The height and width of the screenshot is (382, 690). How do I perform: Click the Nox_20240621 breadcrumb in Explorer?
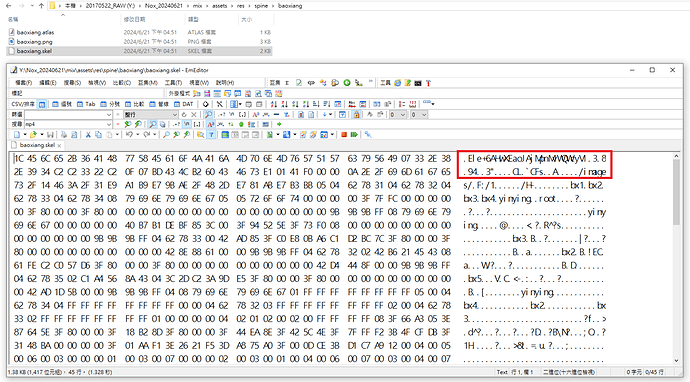[164, 6]
